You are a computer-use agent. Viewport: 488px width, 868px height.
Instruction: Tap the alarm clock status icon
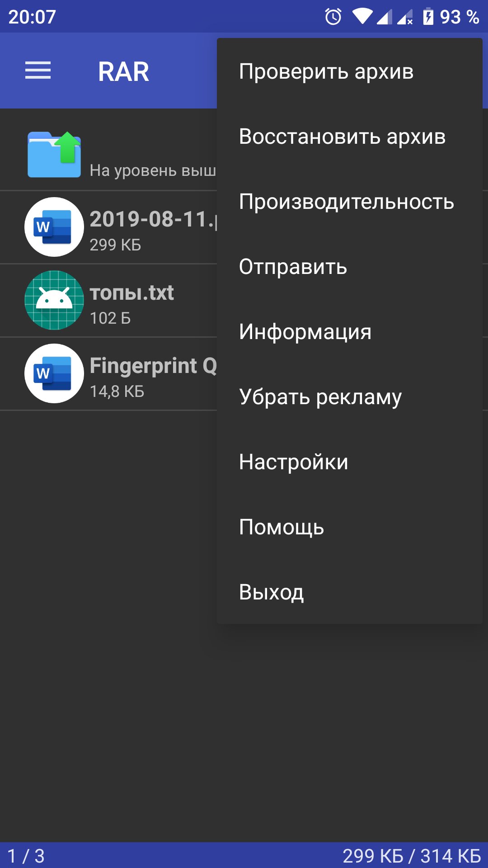coord(333,17)
